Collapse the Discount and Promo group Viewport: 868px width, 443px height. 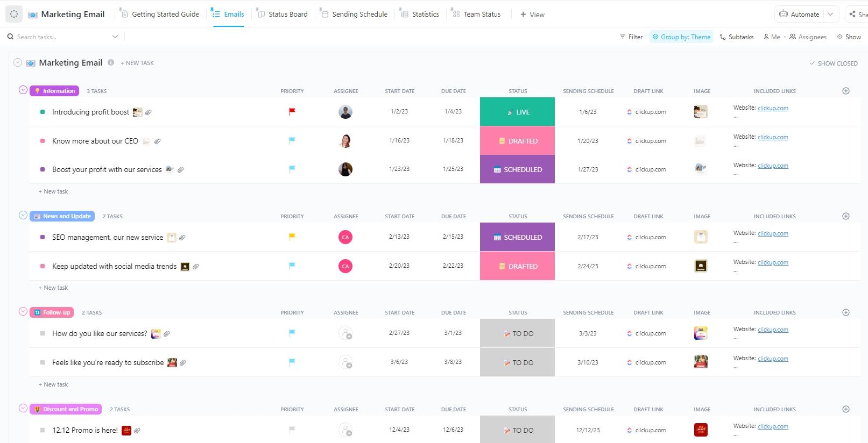[x=23, y=408]
